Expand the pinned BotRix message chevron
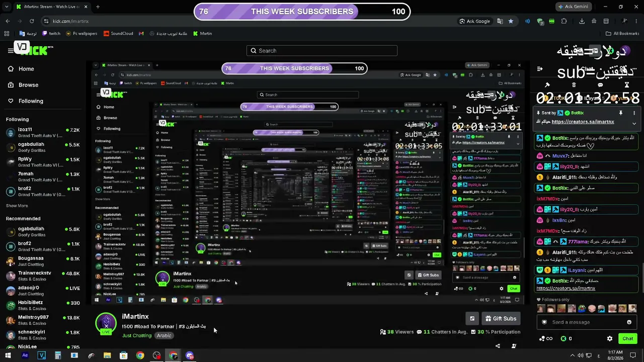This screenshot has width=644, height=362. 634,123
